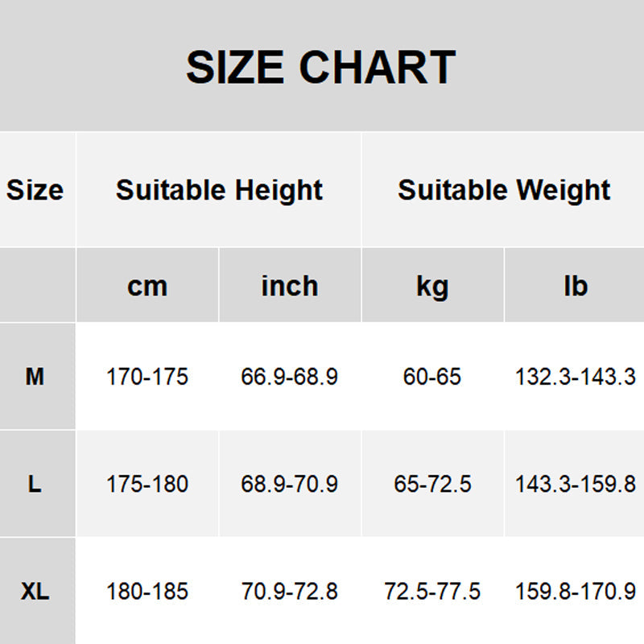Click the SIZE CHART title
644x644 pixels.
tap(320, 68)
